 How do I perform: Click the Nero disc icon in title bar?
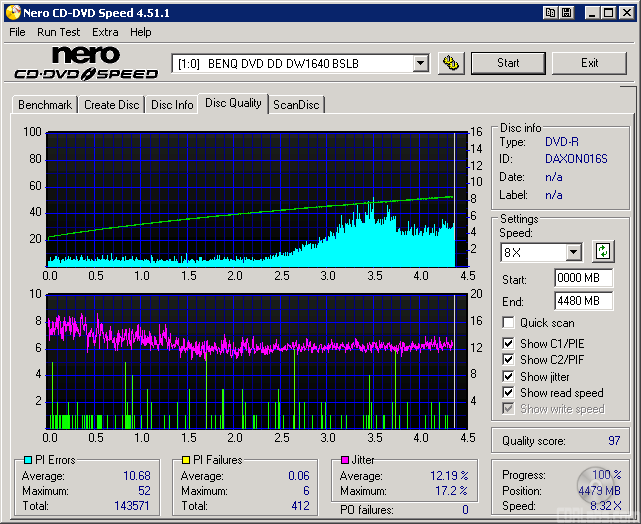[x=11, y=12]
